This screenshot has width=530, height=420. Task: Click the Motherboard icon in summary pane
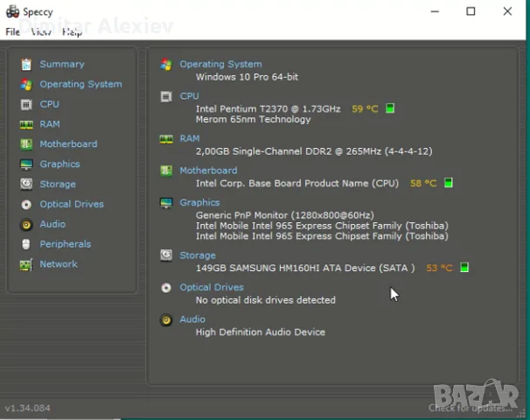[x=166, y=171]
